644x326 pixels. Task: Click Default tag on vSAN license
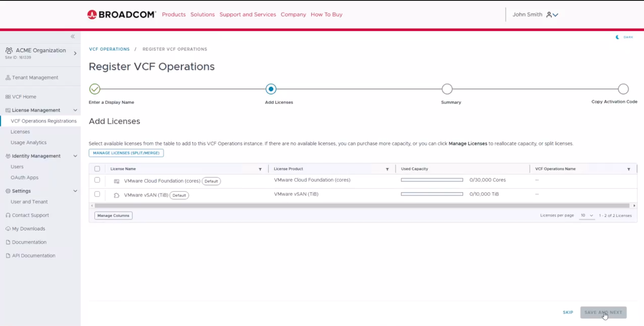tap(179, 195)
